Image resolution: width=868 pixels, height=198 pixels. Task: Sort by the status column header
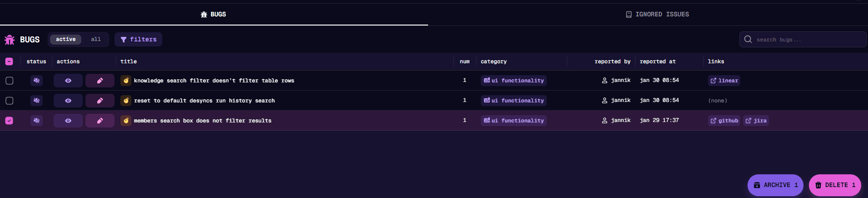pyautogui.click(x=36, y=61)
